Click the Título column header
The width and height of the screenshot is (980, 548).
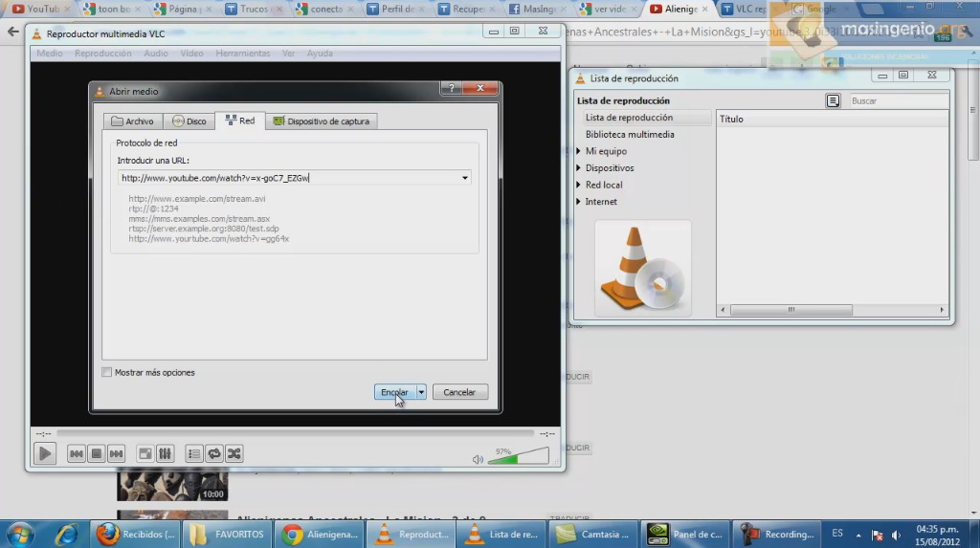click(833, 119)
